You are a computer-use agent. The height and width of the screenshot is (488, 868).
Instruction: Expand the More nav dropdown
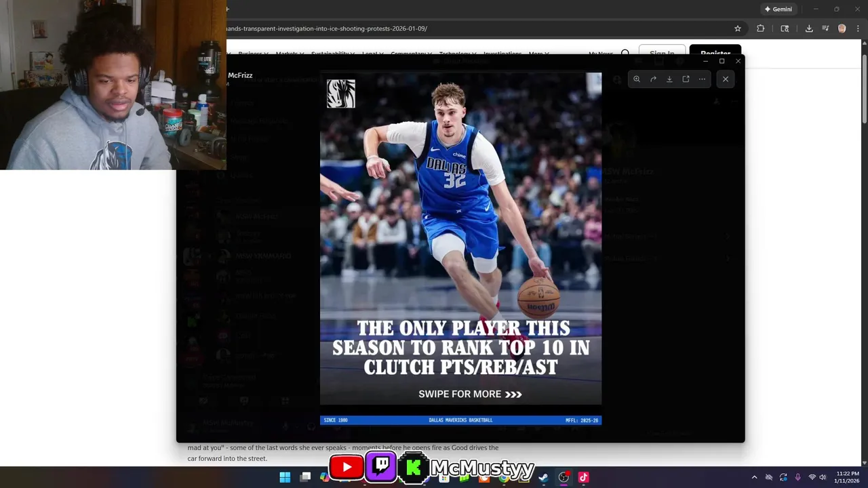(539, 54)
